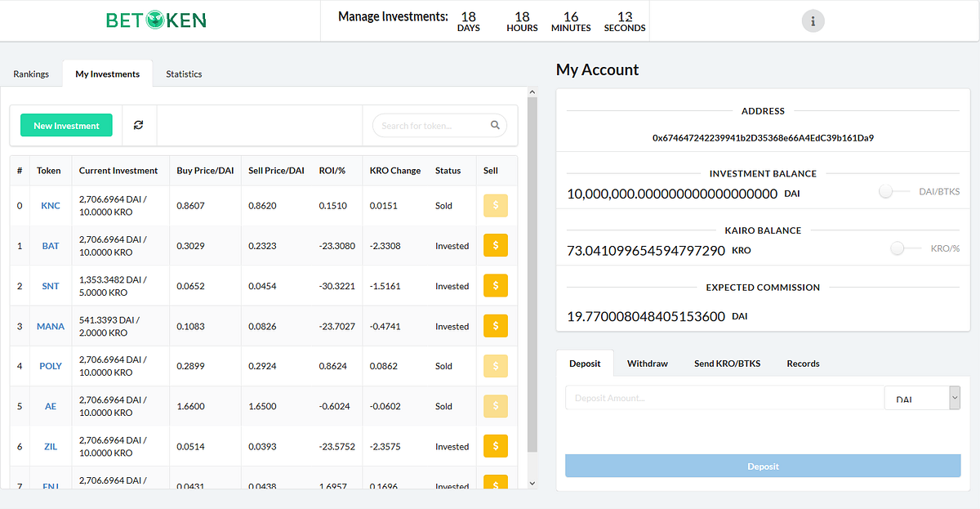Screen dimensions: 980x509
Task: Click buy price 1.6600 for AE
Action: [x=190, y=406]
